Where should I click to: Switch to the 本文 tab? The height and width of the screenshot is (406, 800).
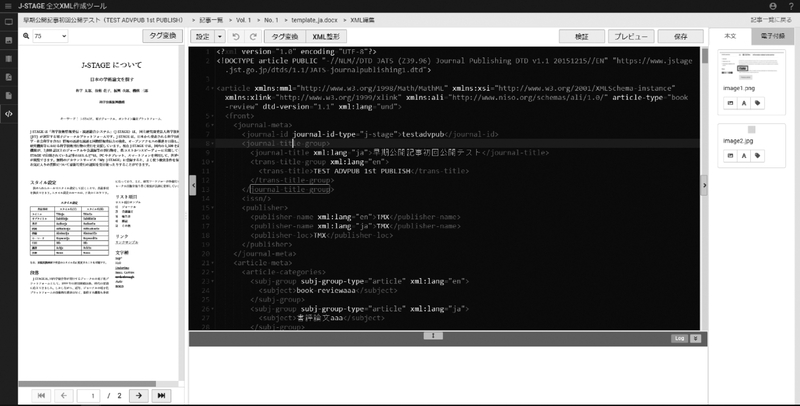(730, 36)
